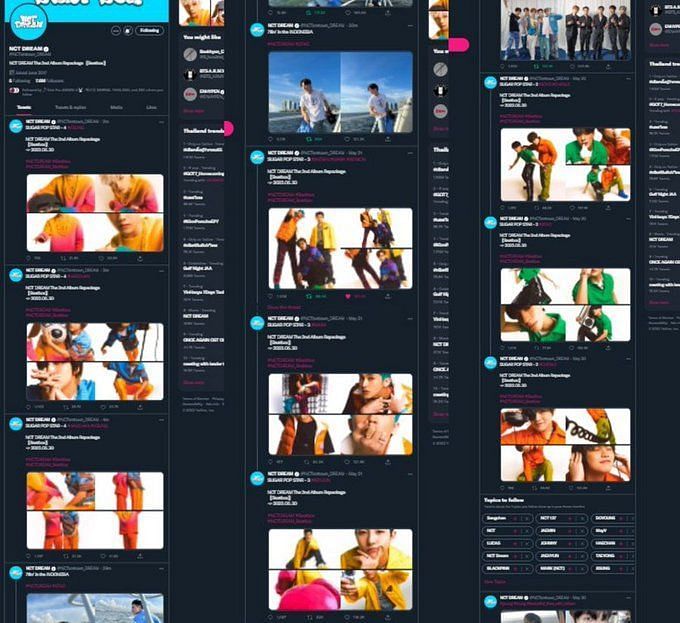Click More Topics under Topics to follow

[x=495, y=582]
